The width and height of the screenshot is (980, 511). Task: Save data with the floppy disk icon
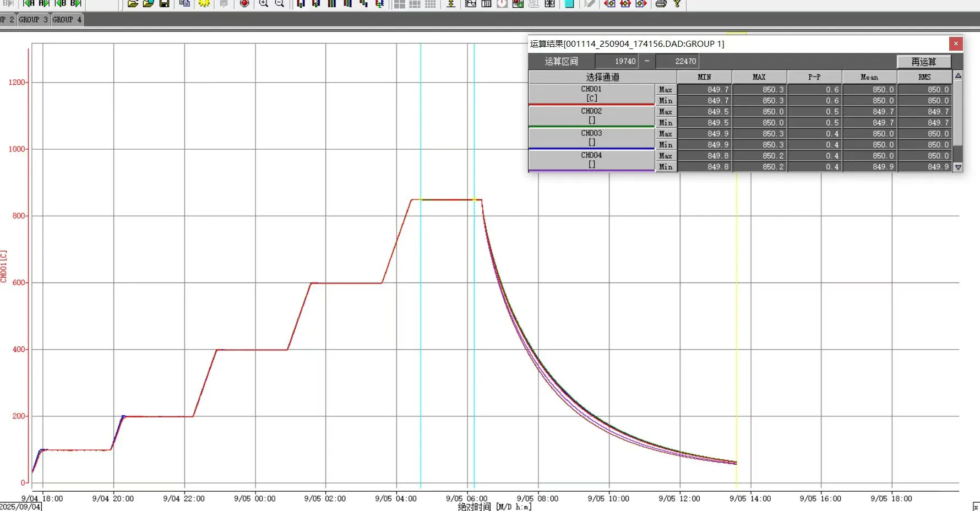(164, 3)
